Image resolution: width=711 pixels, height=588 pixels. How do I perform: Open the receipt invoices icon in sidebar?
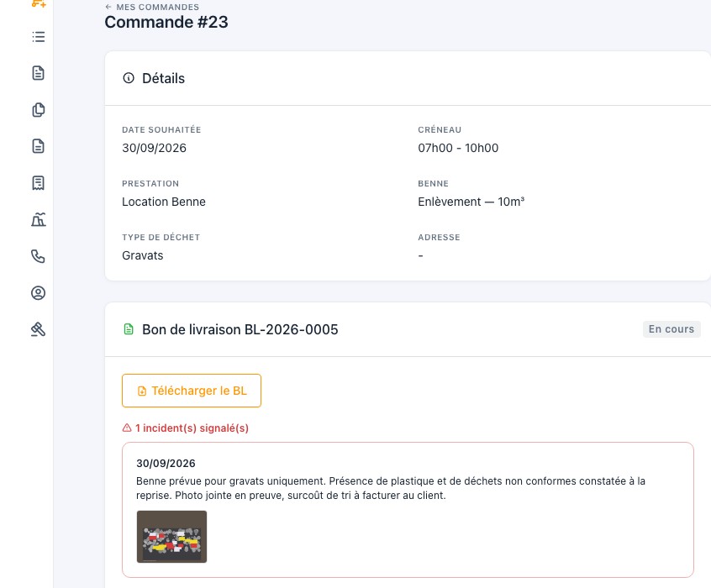pos(39,183)
